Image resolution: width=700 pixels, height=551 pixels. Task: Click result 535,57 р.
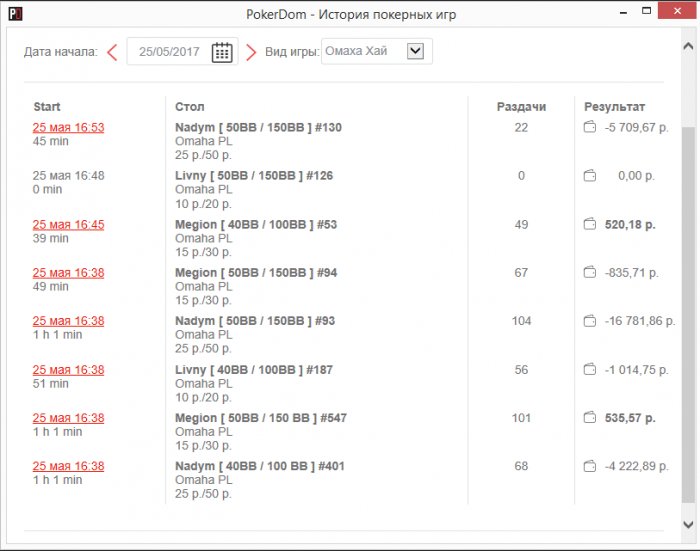coord(630,418)
